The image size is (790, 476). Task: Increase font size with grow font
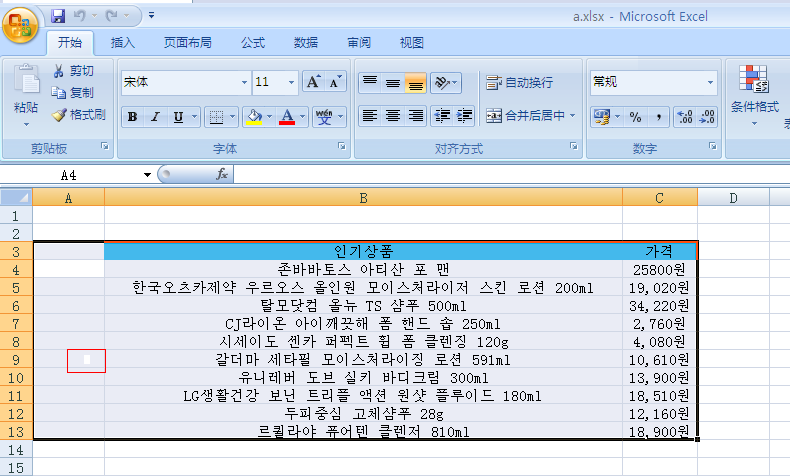[x=313, y=82]
